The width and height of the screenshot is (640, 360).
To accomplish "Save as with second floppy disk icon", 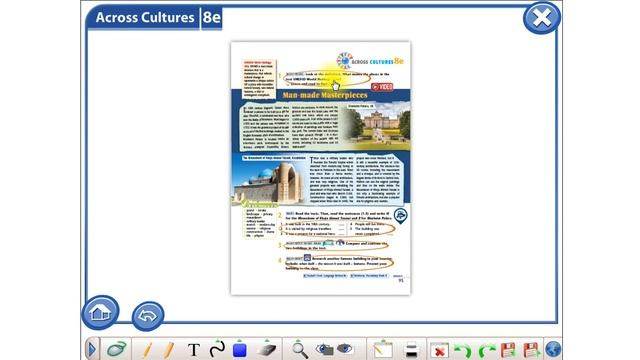I will point(532,350).
